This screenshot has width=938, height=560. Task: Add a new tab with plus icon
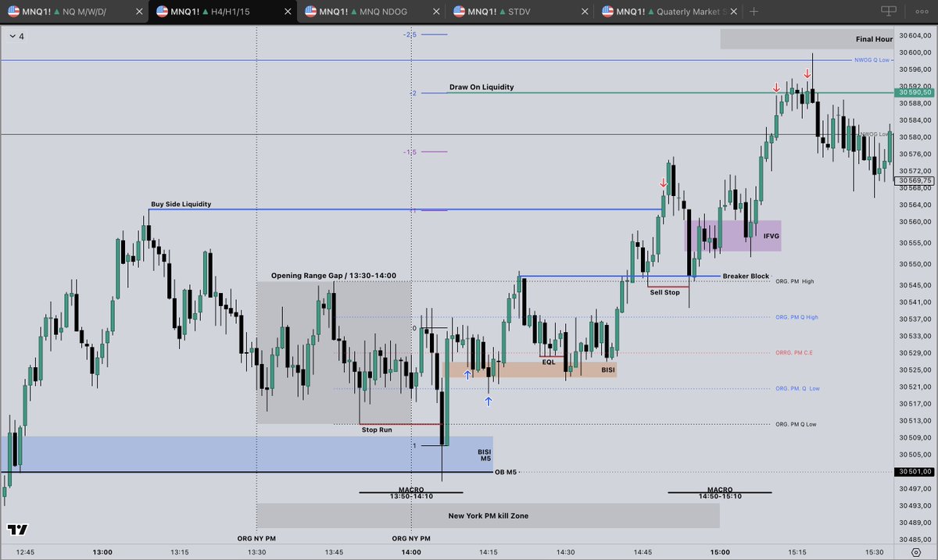pyautogui.click(x=754, y=12)
